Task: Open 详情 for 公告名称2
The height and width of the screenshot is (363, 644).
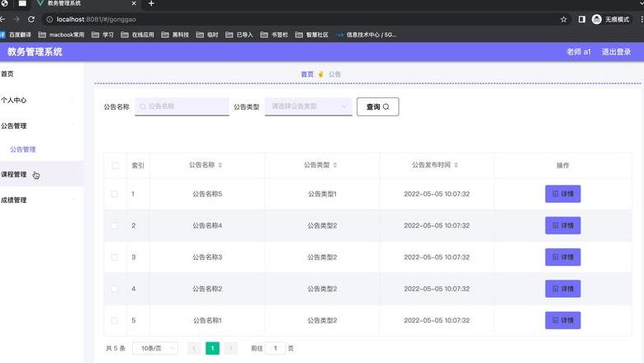Action: tap(563, 289)
